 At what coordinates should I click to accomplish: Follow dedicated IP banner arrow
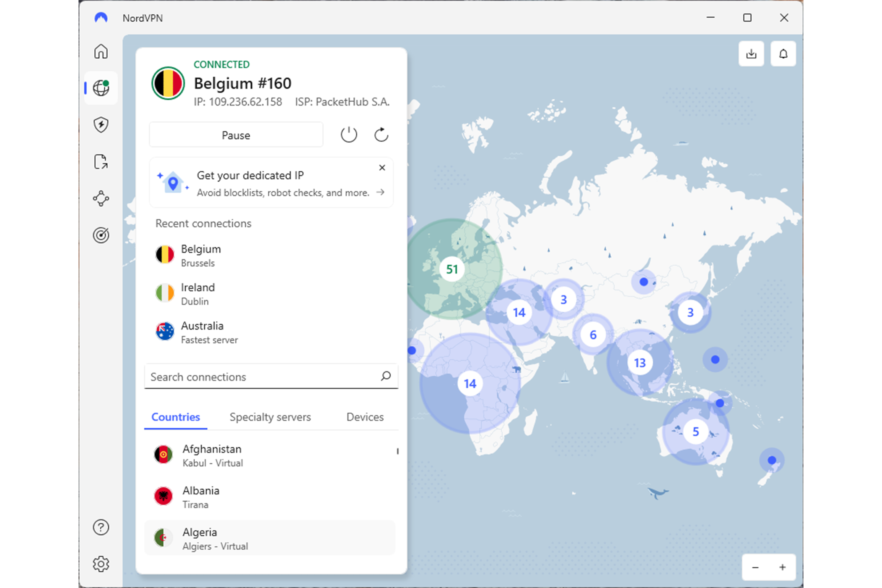[380, 192]
